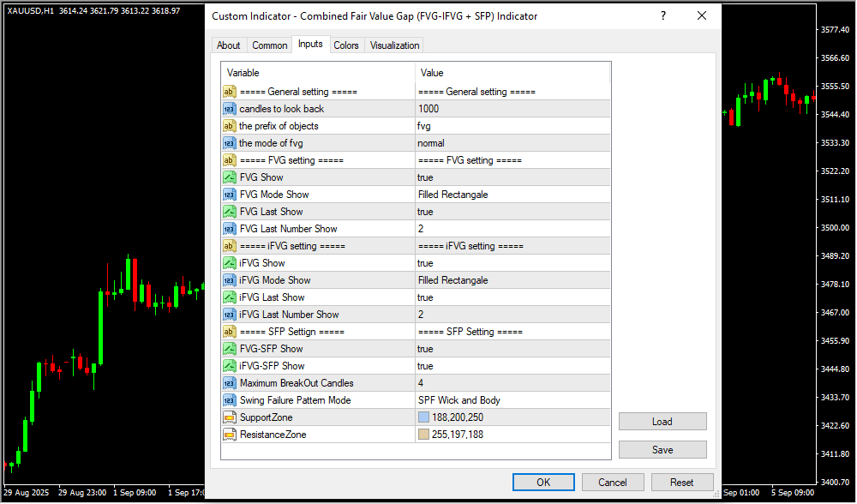
Task: Open 'the mode of fvg' normal dropdown
Action: [512, 143]
